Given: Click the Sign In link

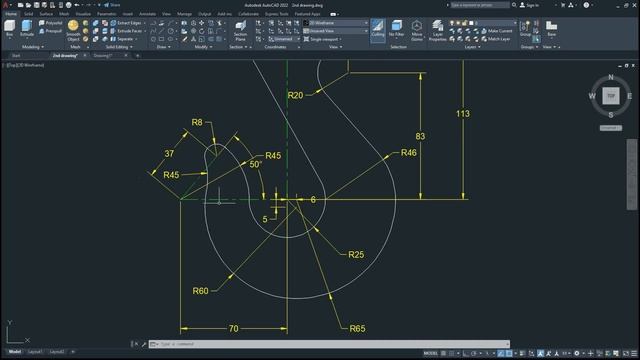Looking at the screenshot, I should click(x=529, y=5).
